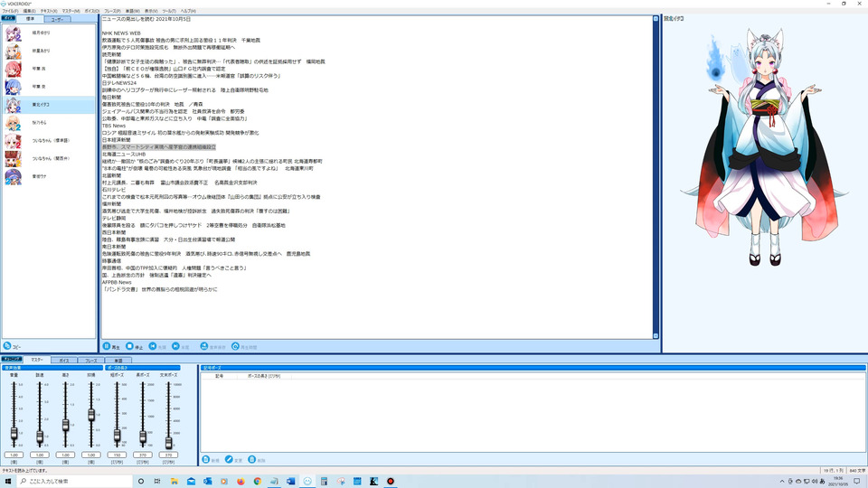Click the 変更 edit icon under the pause table
The height and width of the screenshot is (488, 868).
[229, 460]
